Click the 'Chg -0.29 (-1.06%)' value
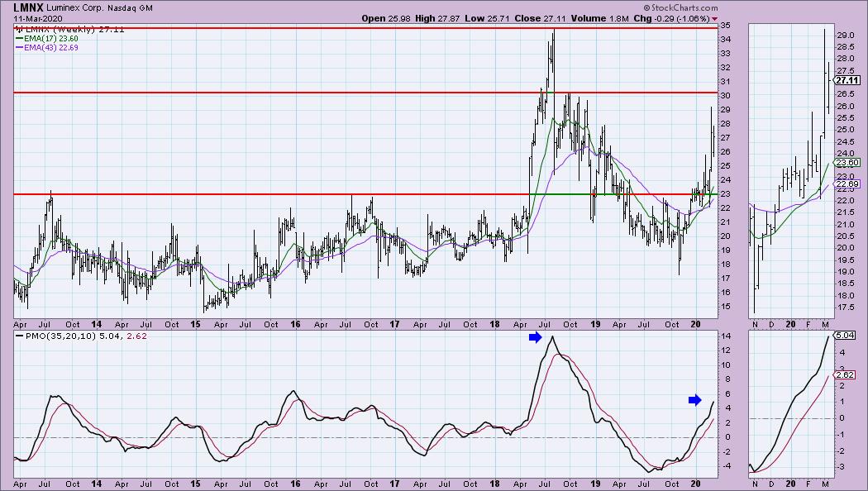868x491 pixels. tap(671, 18)
